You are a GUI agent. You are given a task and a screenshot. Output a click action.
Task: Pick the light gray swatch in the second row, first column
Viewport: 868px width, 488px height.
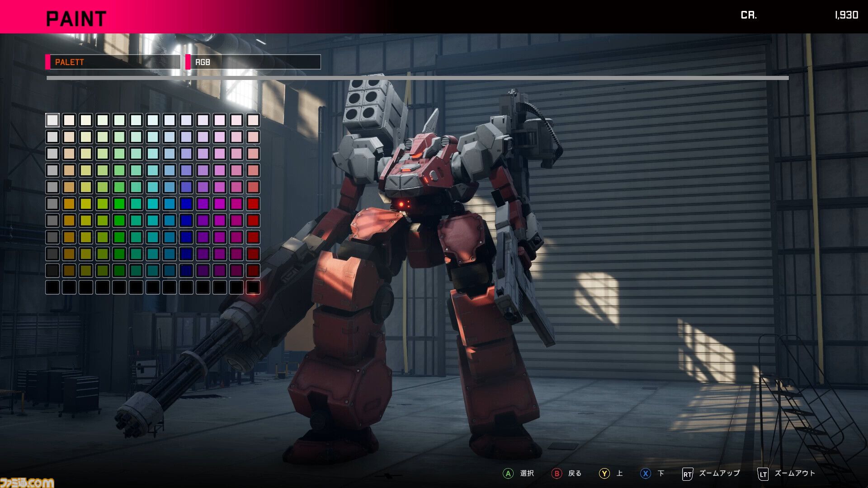[x=52, y=136]
